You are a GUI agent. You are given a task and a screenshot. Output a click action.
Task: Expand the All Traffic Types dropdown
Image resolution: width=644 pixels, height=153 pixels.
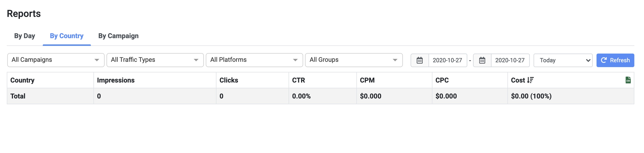155,60
